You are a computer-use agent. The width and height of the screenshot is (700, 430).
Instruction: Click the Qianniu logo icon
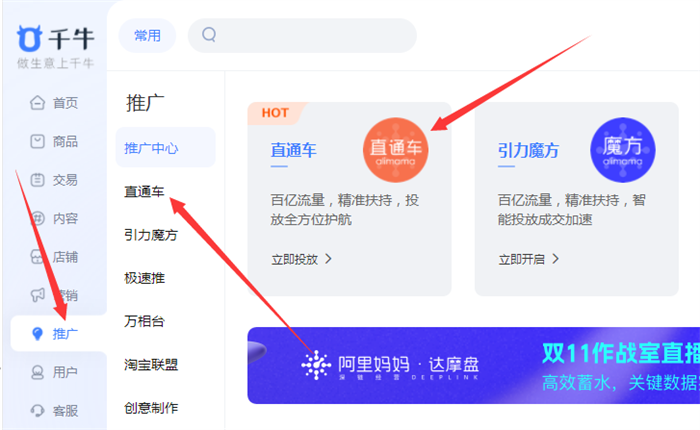pyautogui.click(x=29, y=38)
